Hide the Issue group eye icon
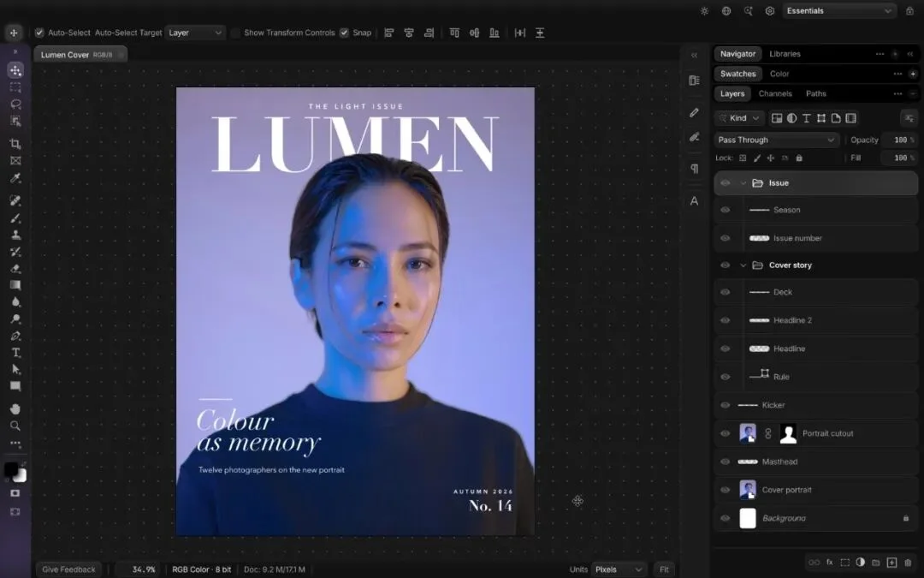Screen dimensions: 924x578 coord(726,183)
